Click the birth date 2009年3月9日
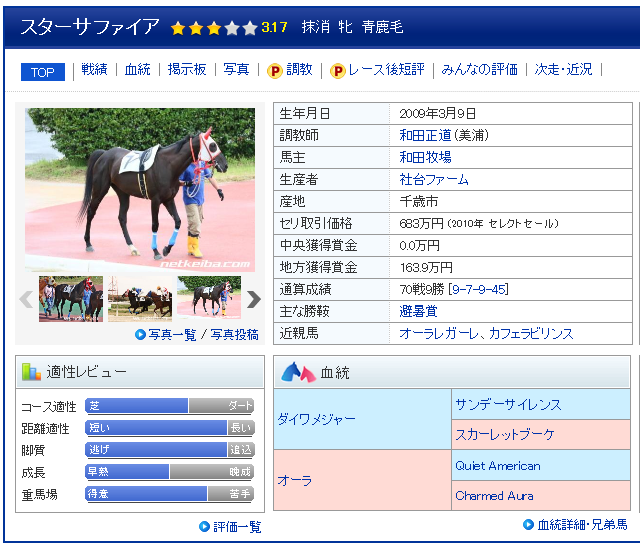 pos(438,113)
